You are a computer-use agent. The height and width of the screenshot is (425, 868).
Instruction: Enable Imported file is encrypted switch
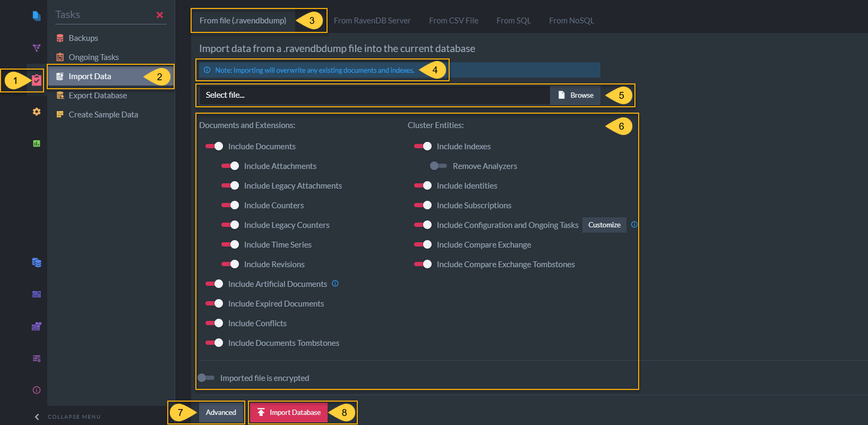point(206,378)
